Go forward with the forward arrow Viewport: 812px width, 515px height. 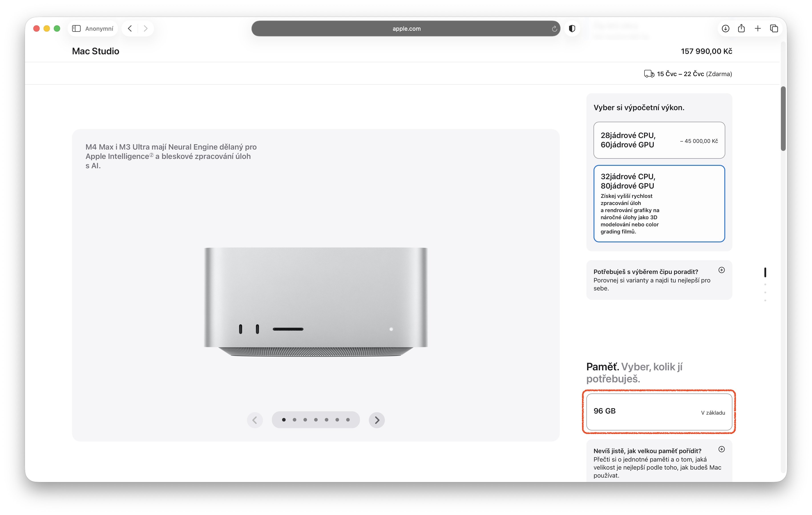146,29
